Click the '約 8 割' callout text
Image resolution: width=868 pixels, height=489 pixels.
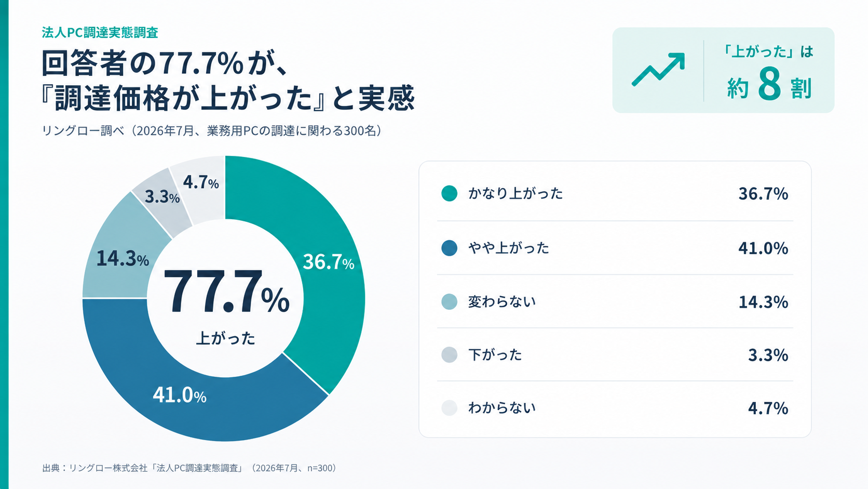pos(769,85)
